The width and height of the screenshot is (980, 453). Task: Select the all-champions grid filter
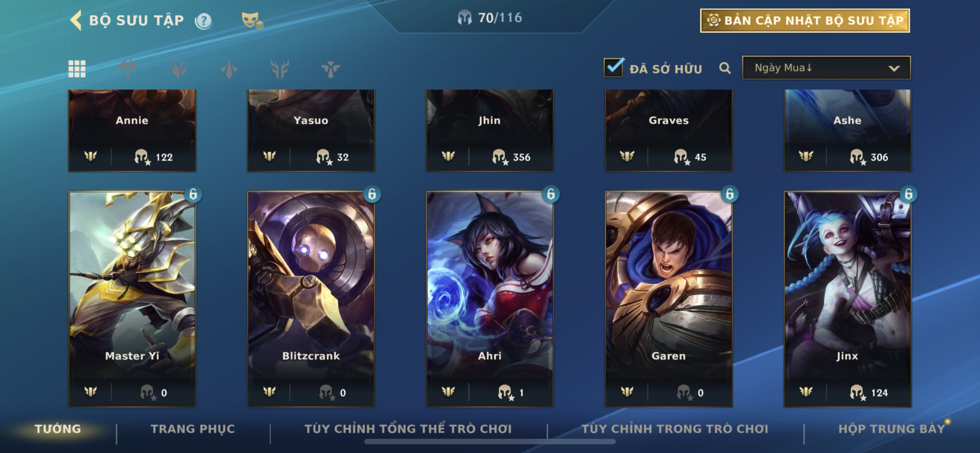point(77,69)
